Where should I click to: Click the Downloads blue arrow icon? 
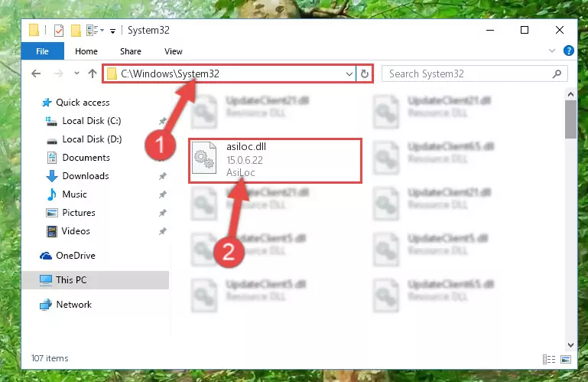click(x=52, y=176)
